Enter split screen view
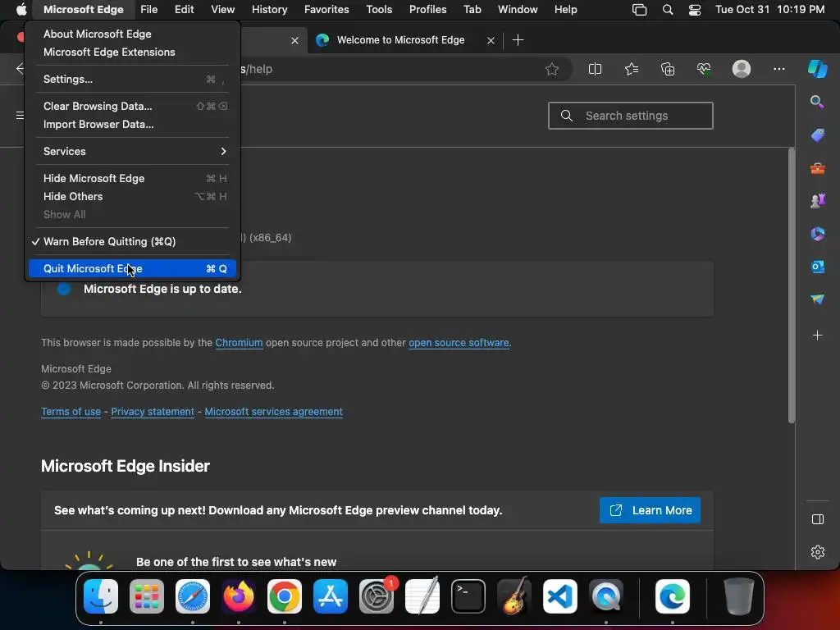 [x=595, y=69]
